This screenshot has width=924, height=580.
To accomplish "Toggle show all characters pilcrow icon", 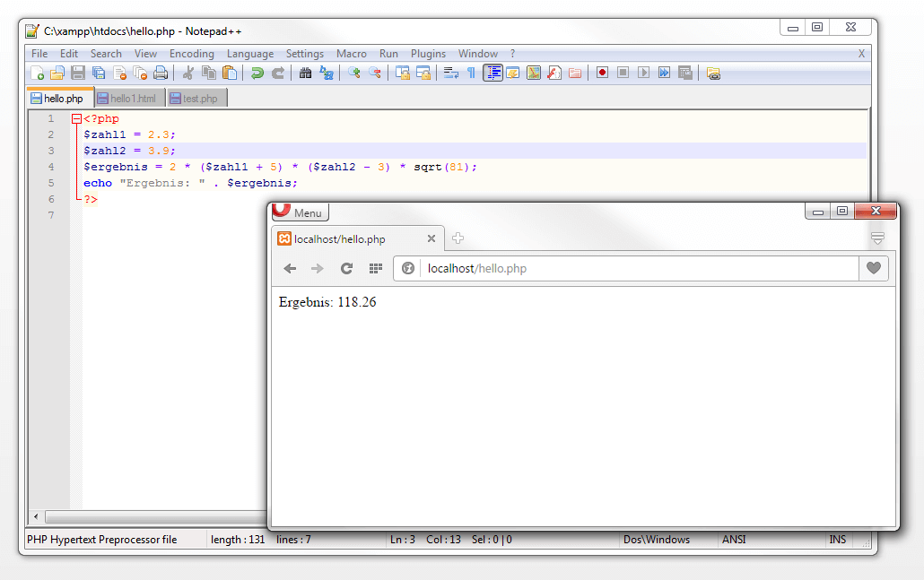I will [472, 73].
